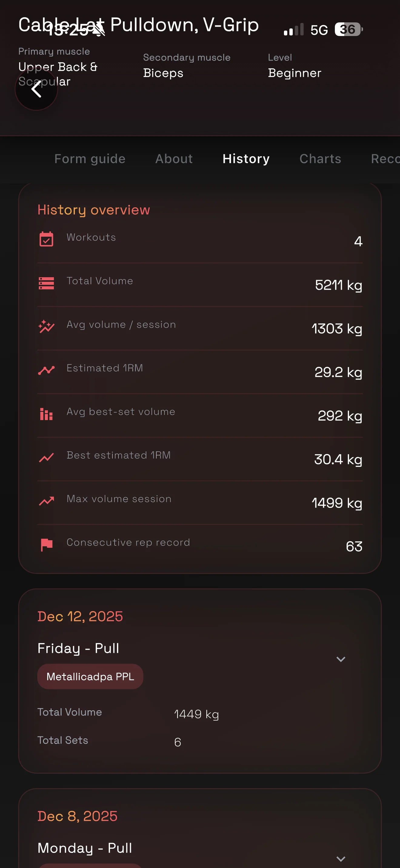Screen dimensions: 400x868
Task: Expand the Friday - Pull workout chevron
Action: (x=341, y=659)
